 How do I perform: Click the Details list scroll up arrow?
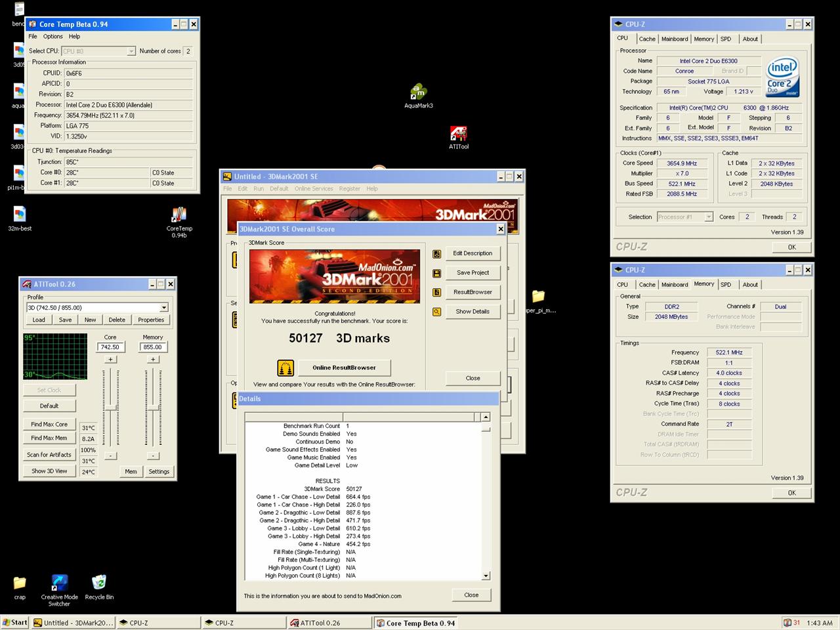pos(486,417)
